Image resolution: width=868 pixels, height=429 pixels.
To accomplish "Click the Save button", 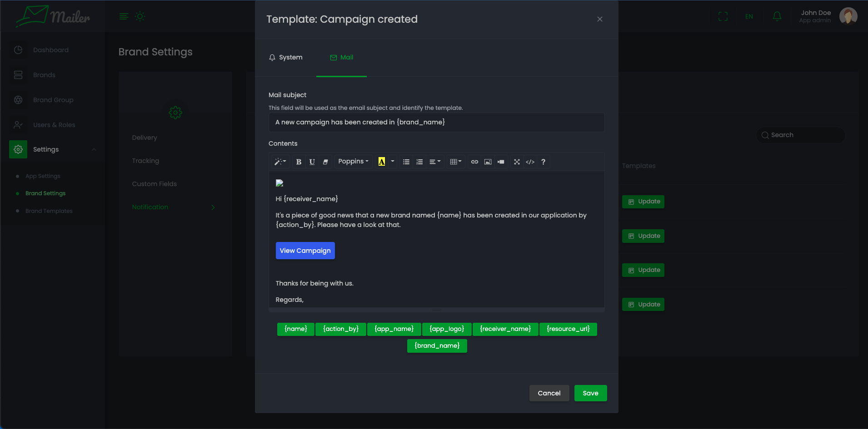I will 590,393.
